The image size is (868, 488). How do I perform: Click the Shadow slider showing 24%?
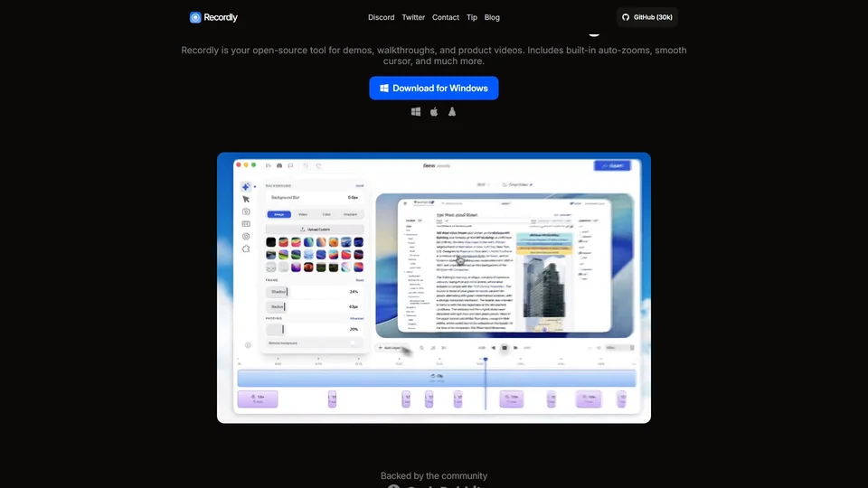[315, 292]
